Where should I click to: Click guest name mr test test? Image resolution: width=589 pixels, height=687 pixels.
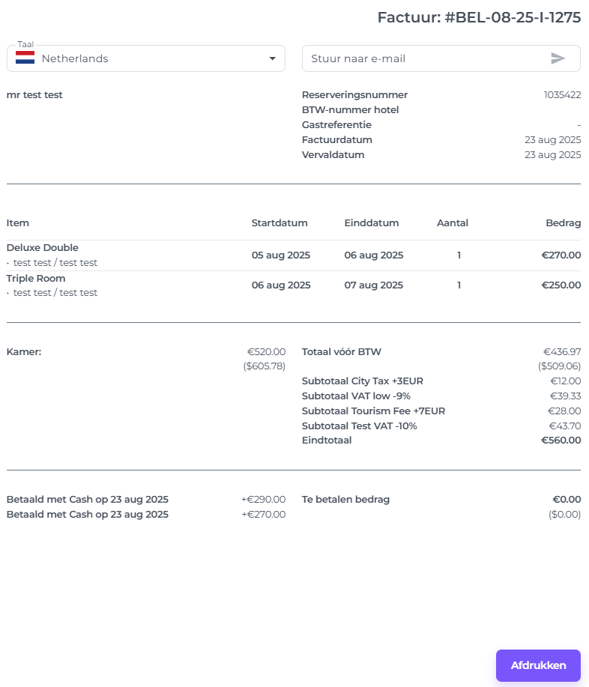(x=35, y=95)
